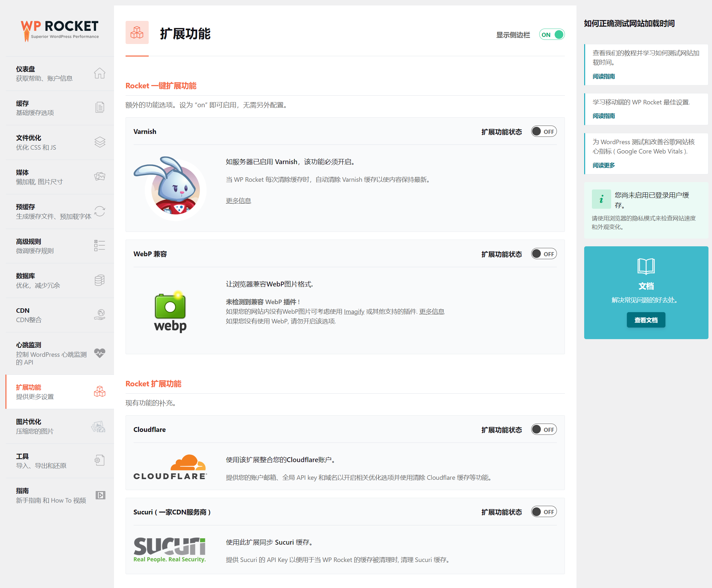
Task: Click 阅读更多 for Core Web Vitals
Action: 603,165
